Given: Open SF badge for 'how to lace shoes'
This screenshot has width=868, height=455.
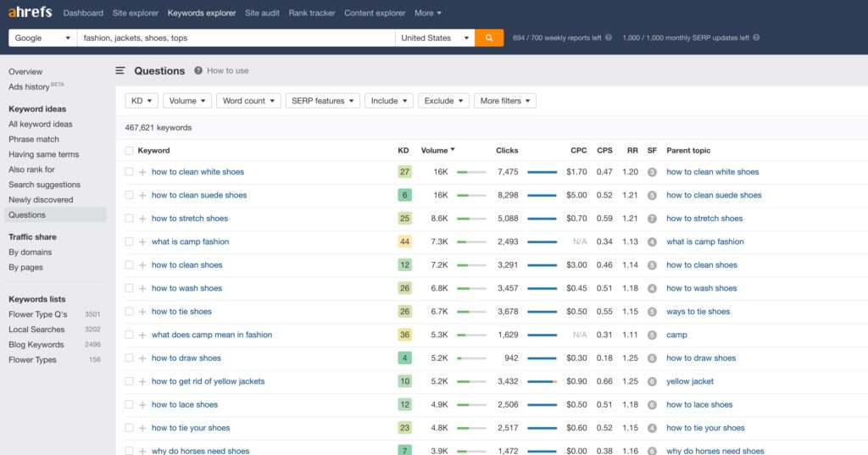Looking at the screenshot, I should [x=652, y=405].
